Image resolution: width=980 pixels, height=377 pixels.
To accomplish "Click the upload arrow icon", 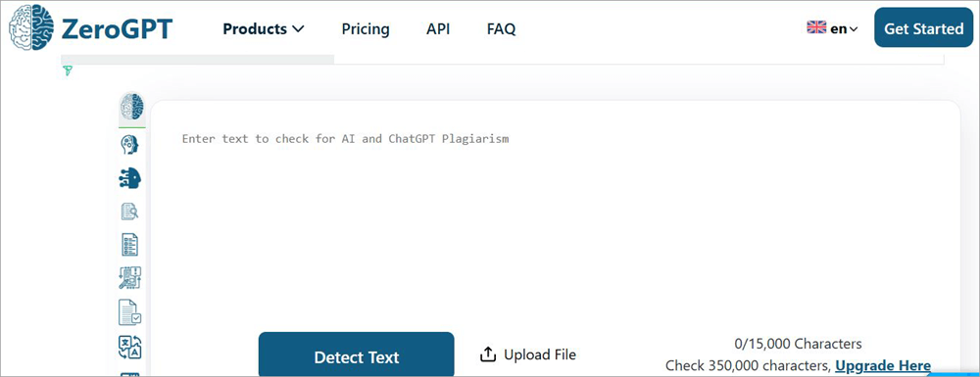I will point(487,354).
